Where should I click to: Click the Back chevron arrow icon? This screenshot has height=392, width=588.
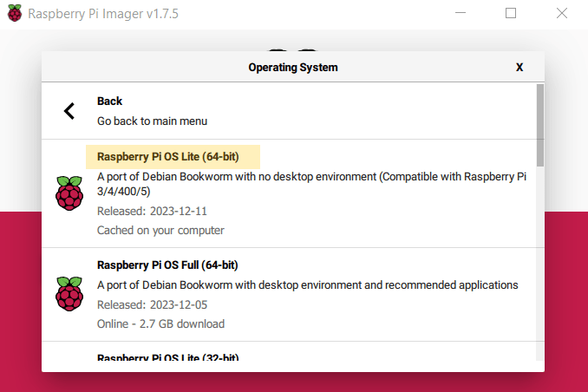tap(69, 111)
